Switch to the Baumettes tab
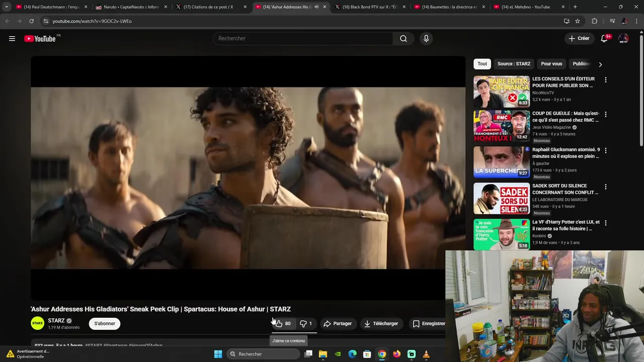Screen dimensions: 644x362 [x=449, y=7]
